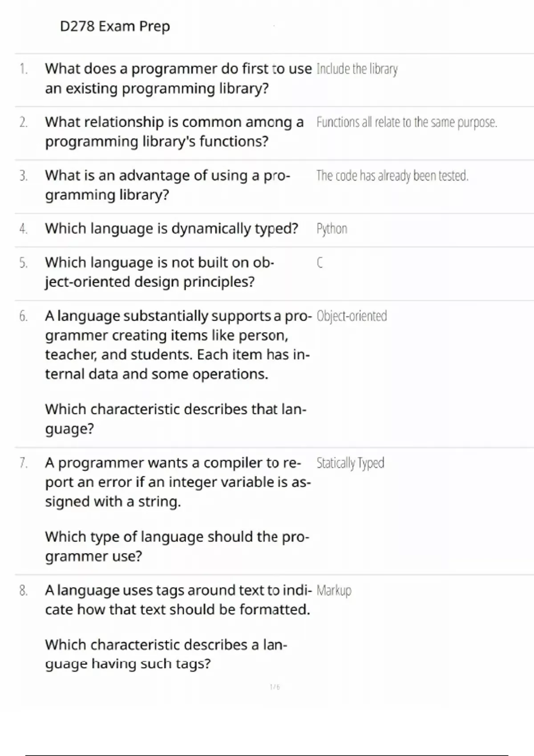The width and height of the screenshot is (534, 756).
Task: Click the number label '6.' in the list
Action: pyautogui.click(x=24, y=316)
